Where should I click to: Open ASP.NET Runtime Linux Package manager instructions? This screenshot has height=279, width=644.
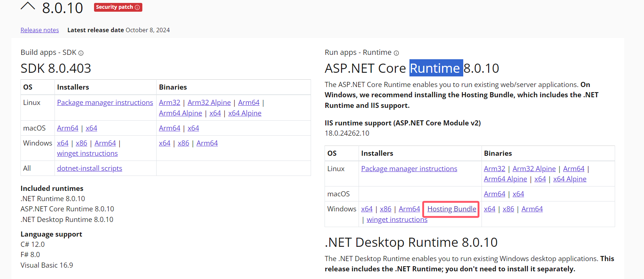pos(409,169)
